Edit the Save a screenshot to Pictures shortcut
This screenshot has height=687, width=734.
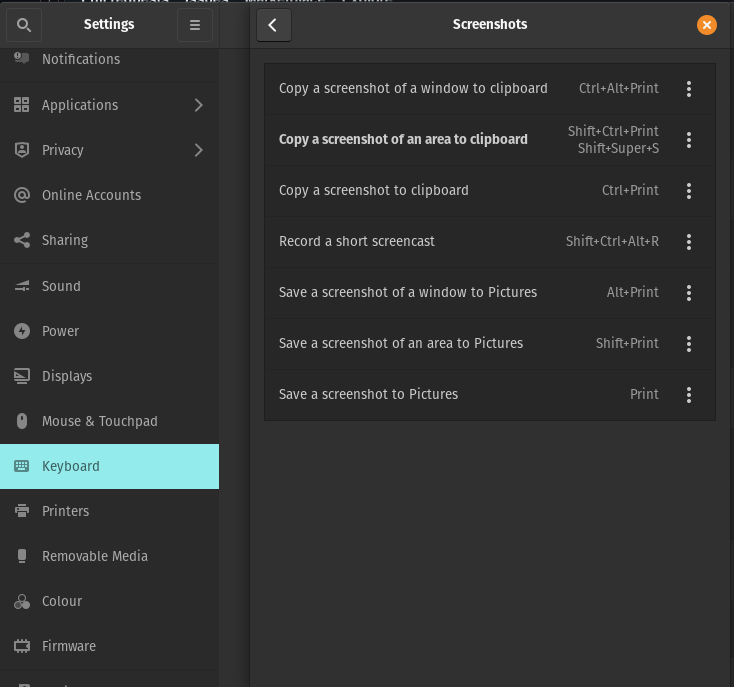(490, 395)
